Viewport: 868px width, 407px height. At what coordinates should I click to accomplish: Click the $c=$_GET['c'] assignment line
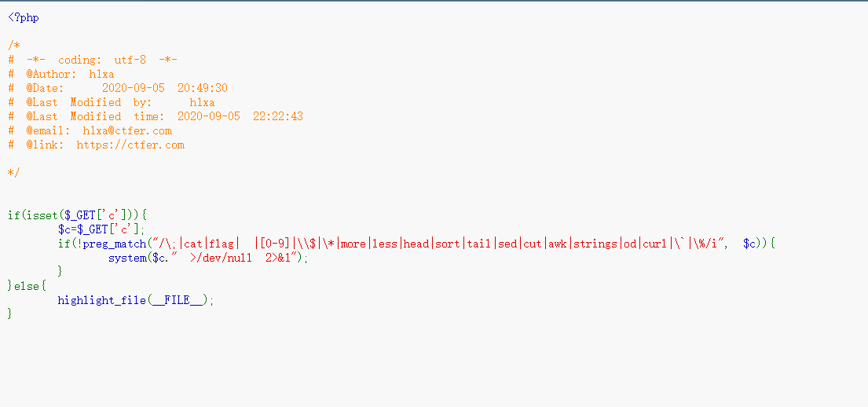pos(101,229)
